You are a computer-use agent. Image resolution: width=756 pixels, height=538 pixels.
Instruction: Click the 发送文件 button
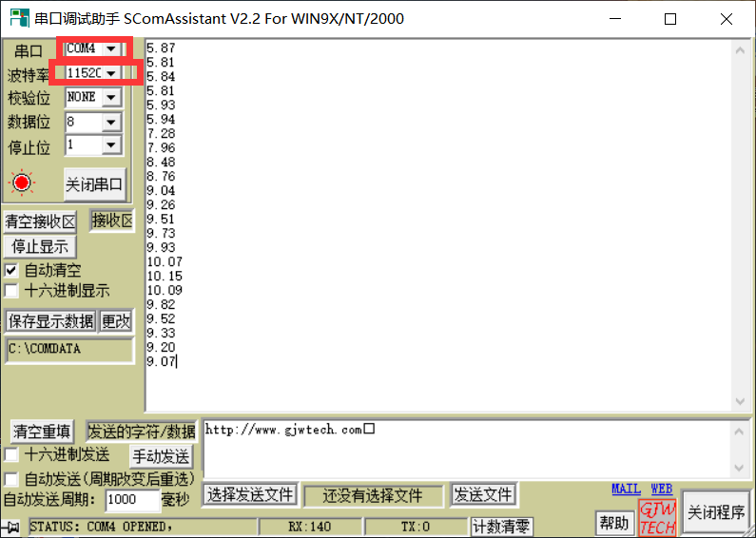(484, 494)
